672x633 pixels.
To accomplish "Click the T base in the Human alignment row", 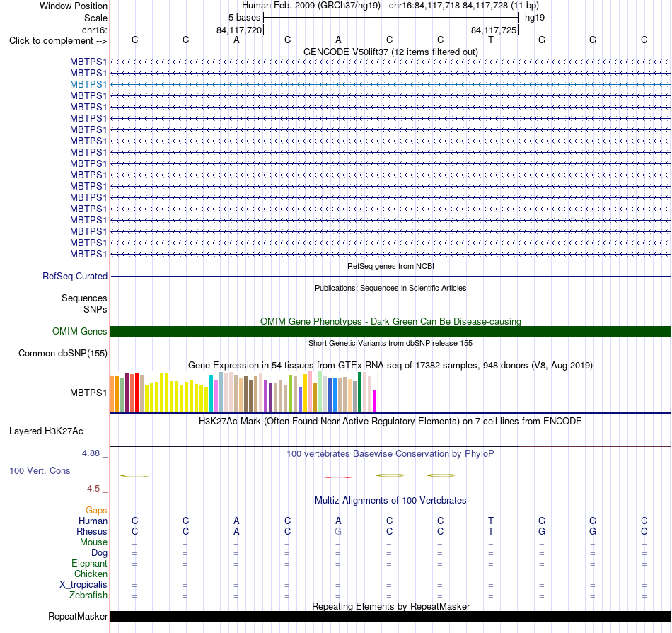I will click(x=491, y=521).
